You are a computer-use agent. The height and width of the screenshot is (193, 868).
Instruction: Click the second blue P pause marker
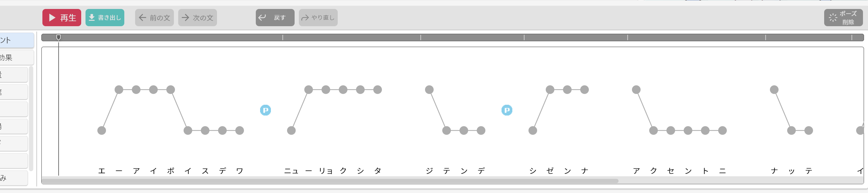pyautogui.click(x=507, y=110)
